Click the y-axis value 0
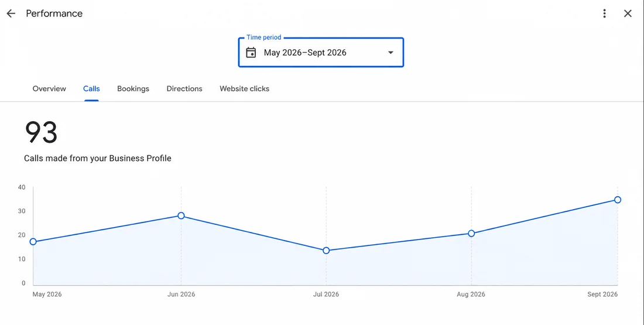The image size is (644, 325). [23, 283]
